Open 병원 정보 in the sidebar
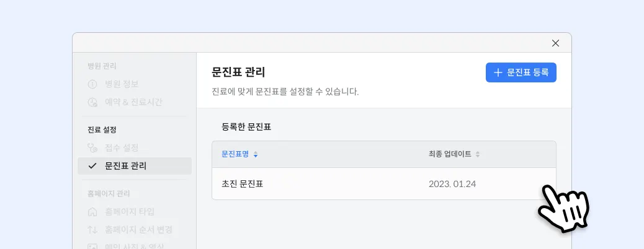The image size is (644, 249). [x=122, y=84]
